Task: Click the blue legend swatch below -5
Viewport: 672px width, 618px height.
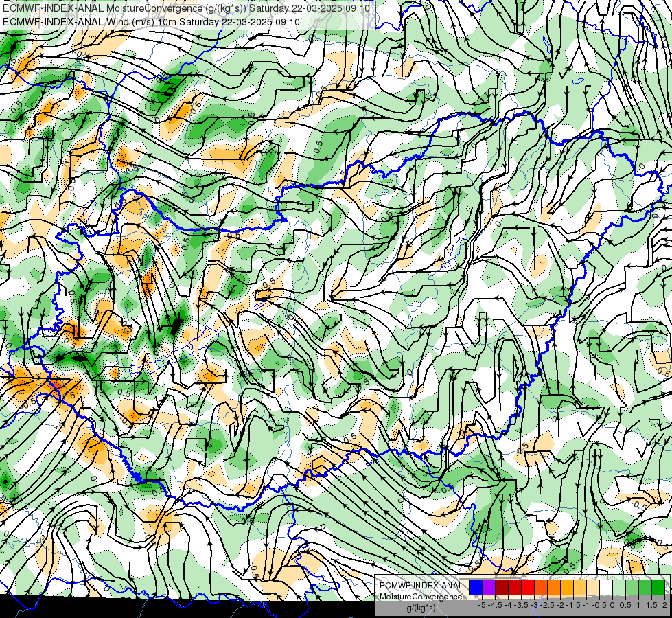Action: pyautogui.click(x=476, y=587)
